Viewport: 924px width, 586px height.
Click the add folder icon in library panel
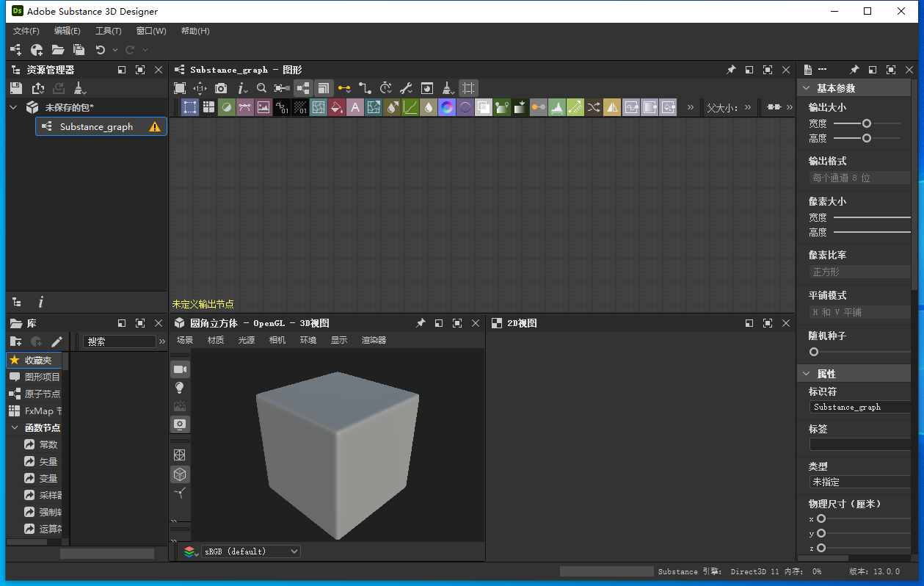coord(15,341)
